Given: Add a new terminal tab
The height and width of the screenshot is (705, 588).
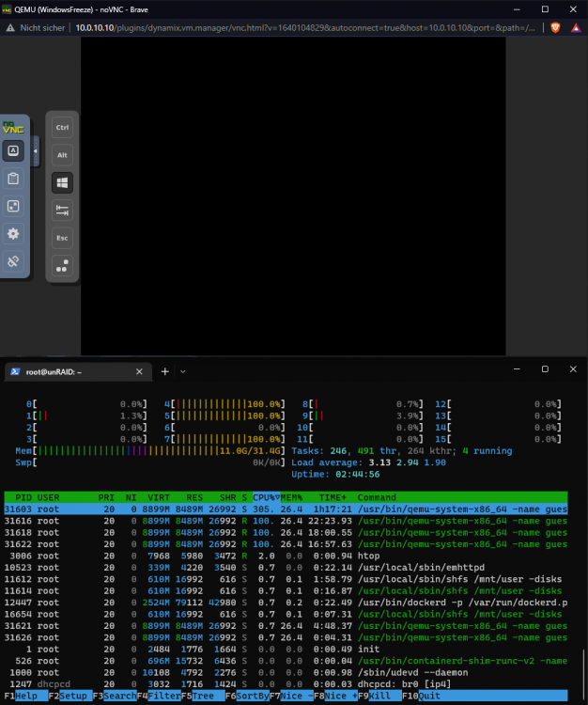Looking at the screenshot, I should (165, 372).
